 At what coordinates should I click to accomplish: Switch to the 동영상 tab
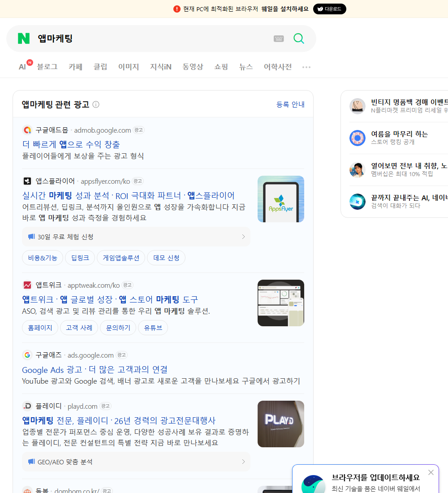[193, 67]
